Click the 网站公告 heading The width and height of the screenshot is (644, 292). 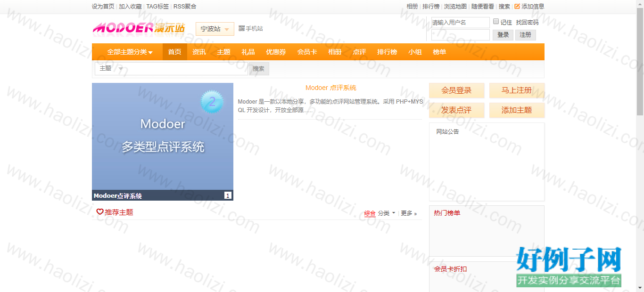[447, 132]
